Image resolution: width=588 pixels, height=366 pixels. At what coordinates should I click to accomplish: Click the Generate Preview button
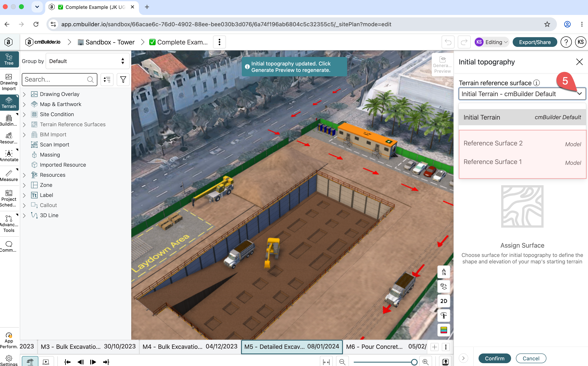click(x=442, y=65)
